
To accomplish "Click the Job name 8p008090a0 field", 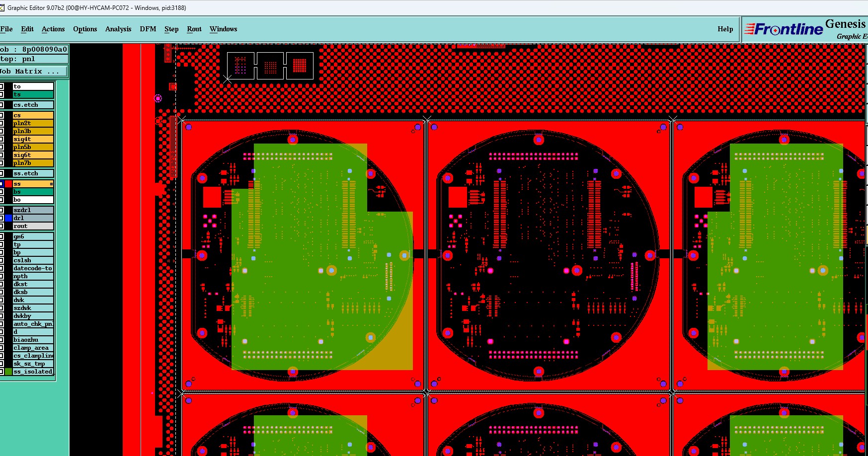I will pyautogui.click(x=34, y=49).
